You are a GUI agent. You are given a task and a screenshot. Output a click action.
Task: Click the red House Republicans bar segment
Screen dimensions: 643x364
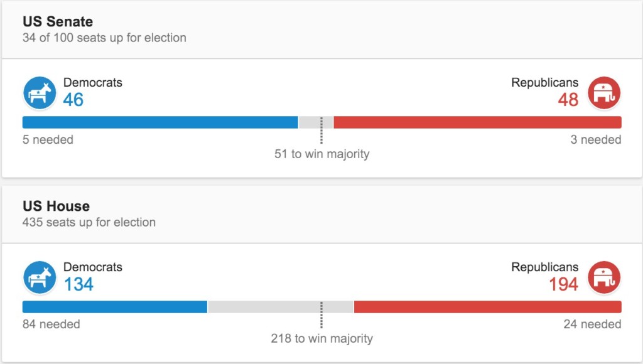click(x=487, y=307)
